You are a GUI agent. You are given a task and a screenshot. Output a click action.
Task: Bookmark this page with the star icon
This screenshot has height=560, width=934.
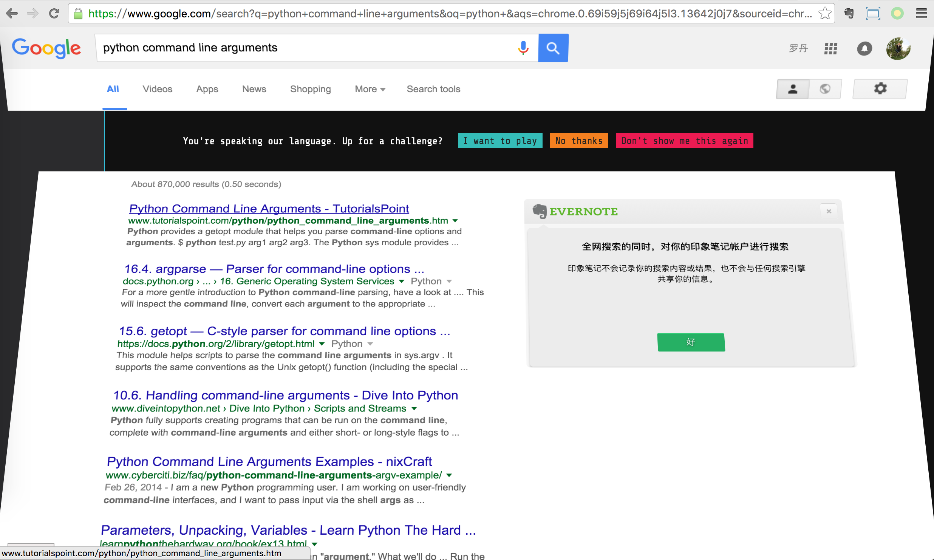(825, 13)
